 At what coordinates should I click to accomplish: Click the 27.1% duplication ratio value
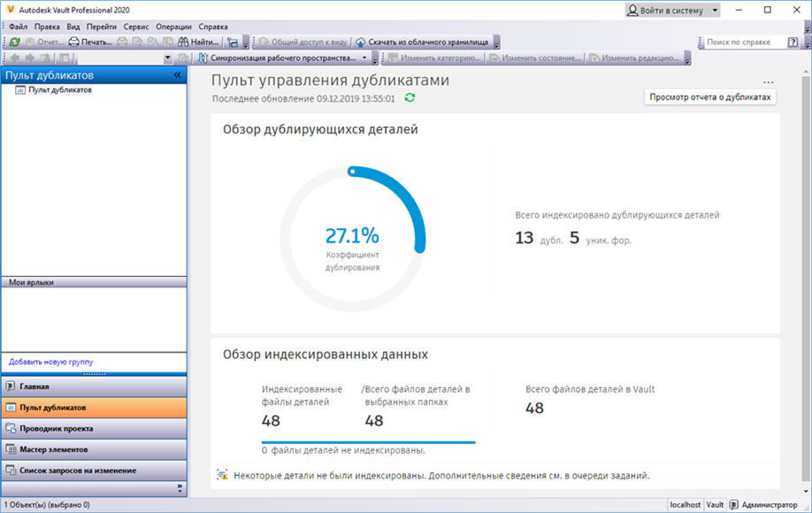(352, 235)
